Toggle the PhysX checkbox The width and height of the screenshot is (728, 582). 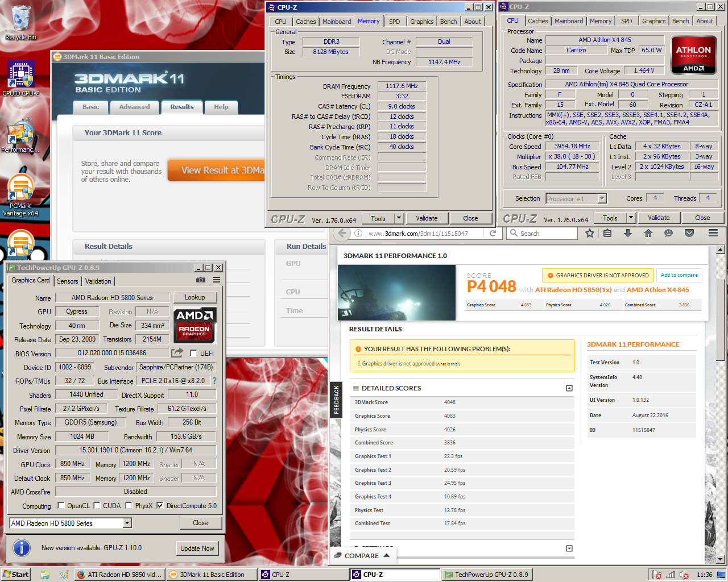[129, 505]
